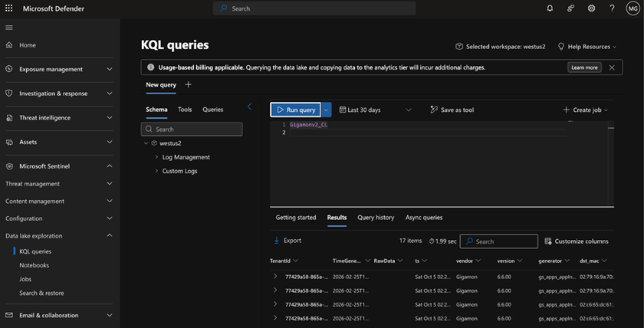Collapse the westus2 tree node
The height and width of the screenshot is (328, 644).
coord(146,143)
